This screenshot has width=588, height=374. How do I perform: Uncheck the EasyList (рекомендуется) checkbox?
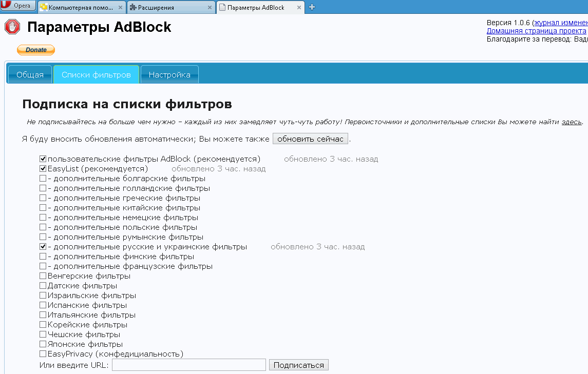(43, 169)
